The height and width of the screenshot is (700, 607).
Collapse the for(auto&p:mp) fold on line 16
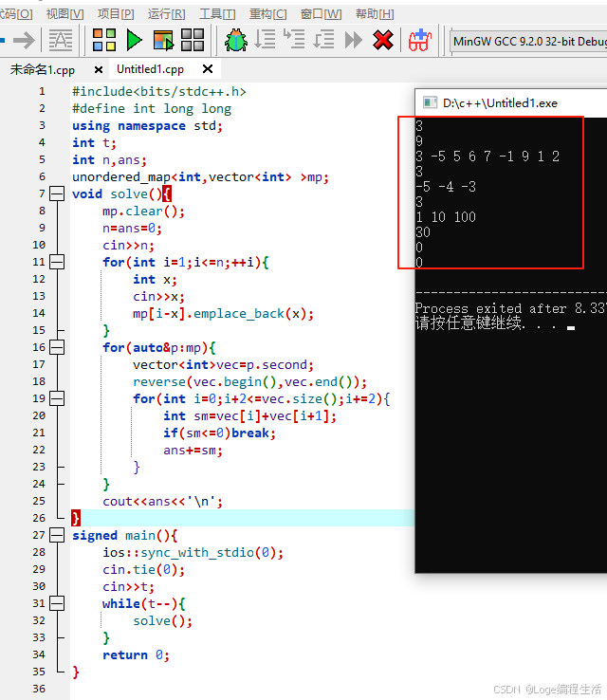coord(57,347)
